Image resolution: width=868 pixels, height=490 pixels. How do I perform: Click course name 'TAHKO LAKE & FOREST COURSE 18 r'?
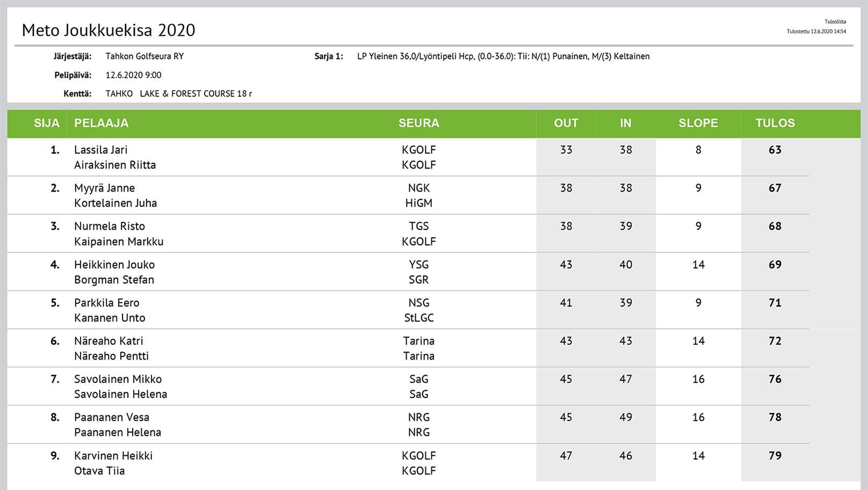point(179,93)
